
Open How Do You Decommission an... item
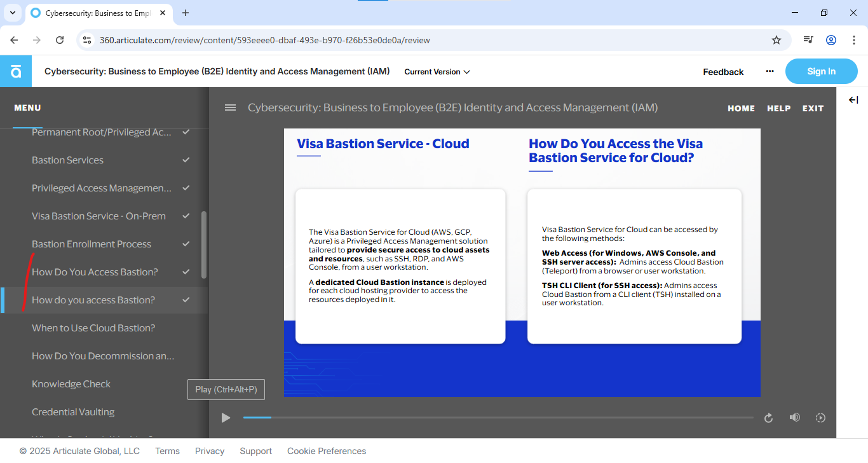104,356
